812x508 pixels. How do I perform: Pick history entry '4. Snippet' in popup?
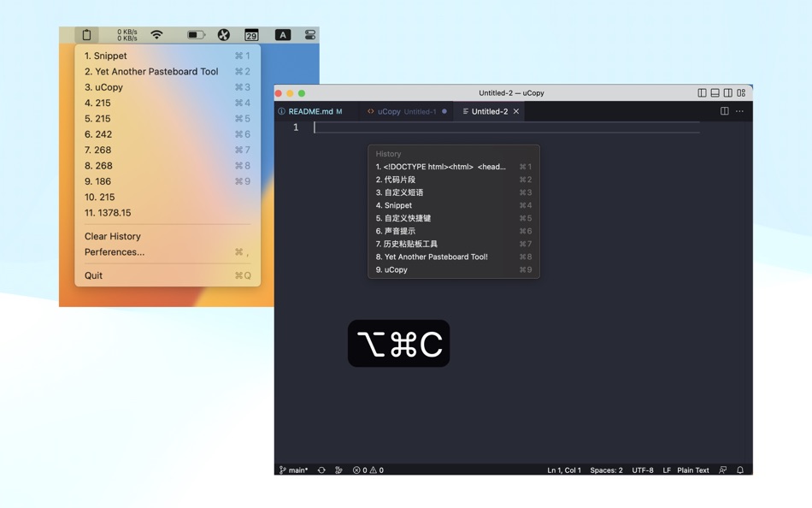pos(454,205)
